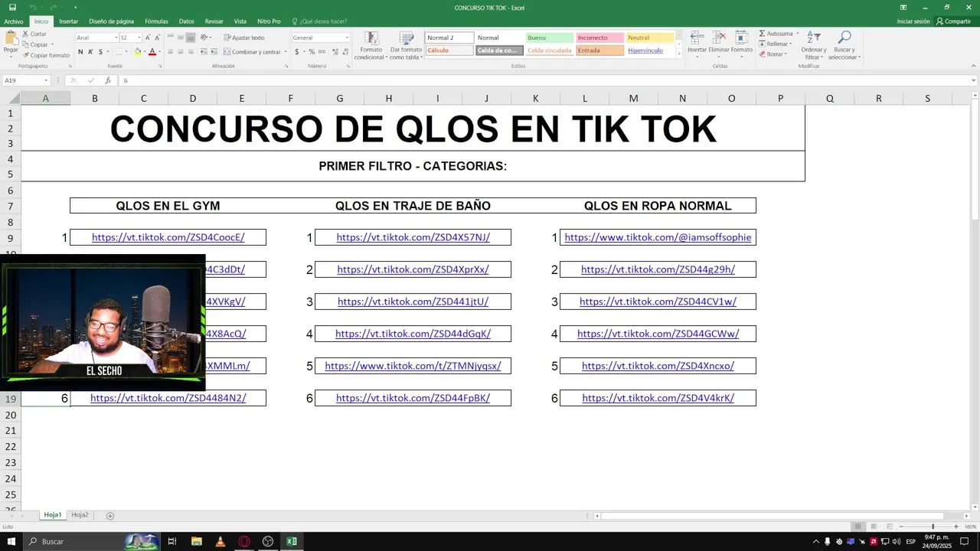Screen dimensions: 980x551
Task: Open the General number format dropdown
Action: [x=347, y=37]
